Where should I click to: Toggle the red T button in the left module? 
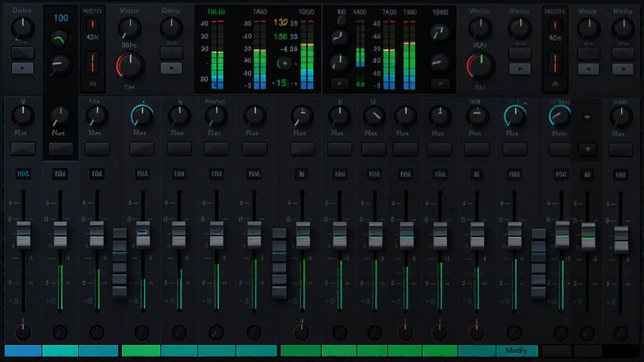click(x=92, y=25)
